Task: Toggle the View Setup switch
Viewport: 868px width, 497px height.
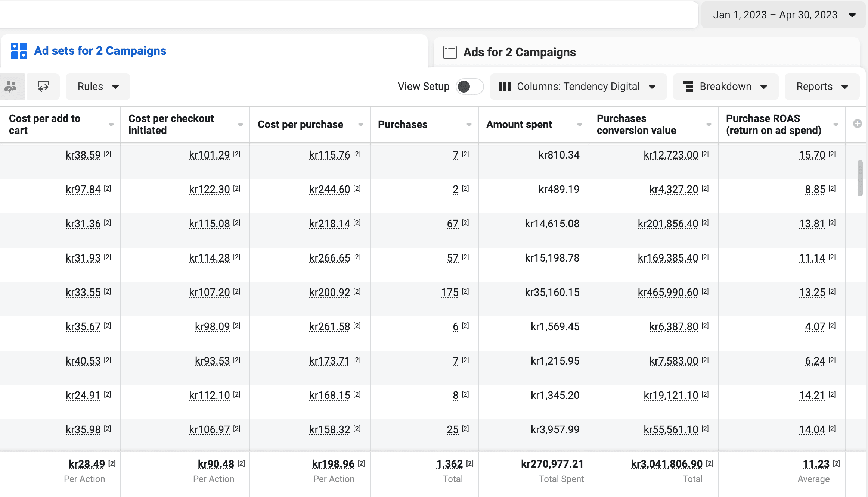Action: point(469,87)
